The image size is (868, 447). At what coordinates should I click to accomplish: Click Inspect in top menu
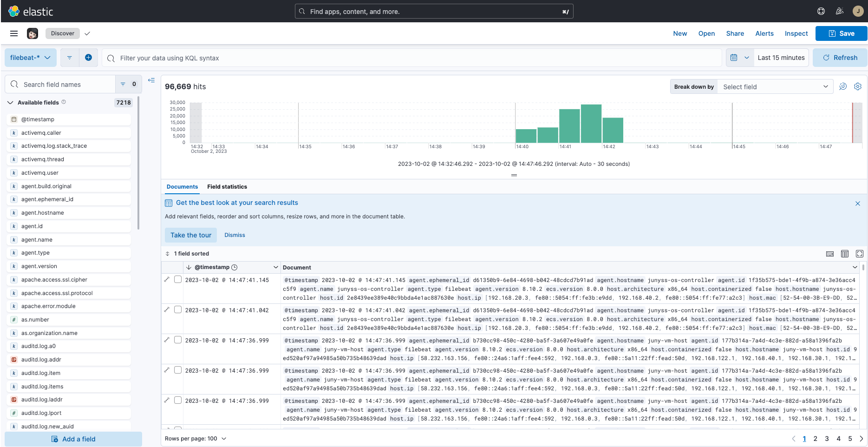click(796, 33)
